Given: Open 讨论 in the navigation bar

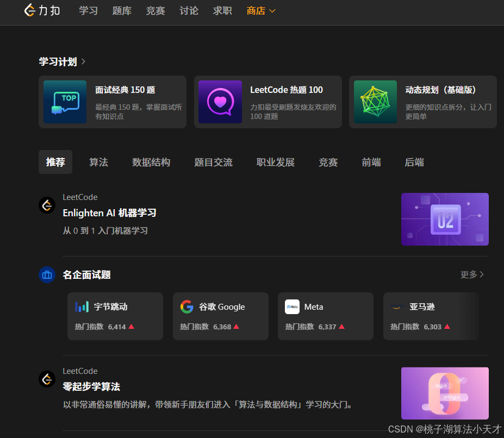Looking at the screenshot, I should pos(189,11).
